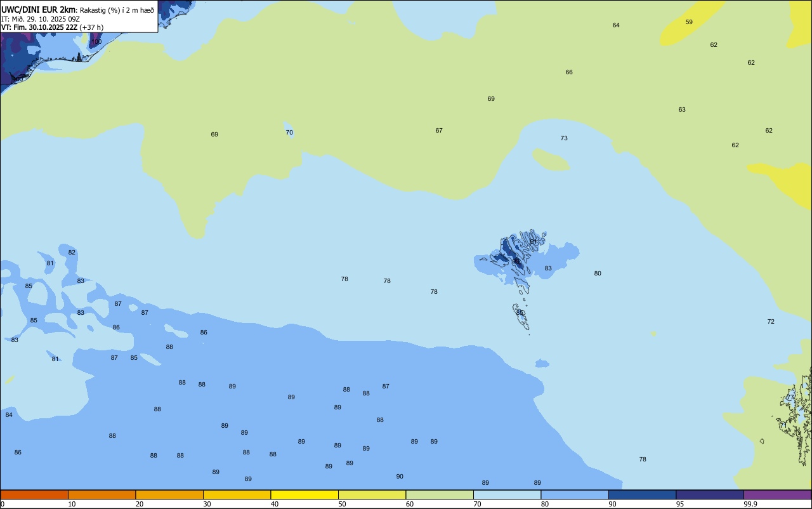Choose the pale blue 70–80 legend band
The image size is (812, 509).
point(507,494)
